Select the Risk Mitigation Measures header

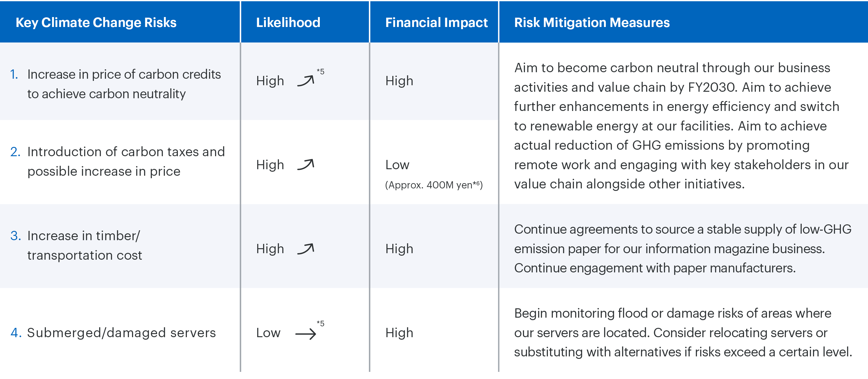[592, 23]
